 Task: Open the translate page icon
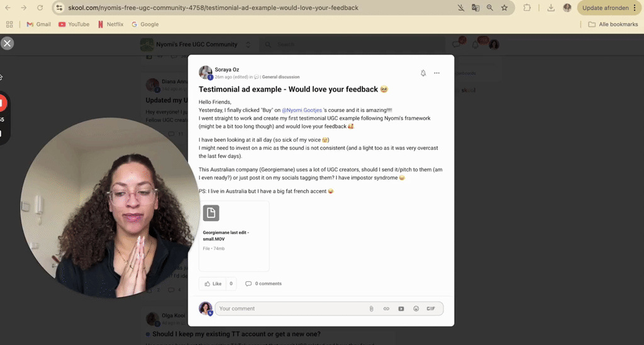(x=475, y=8)
